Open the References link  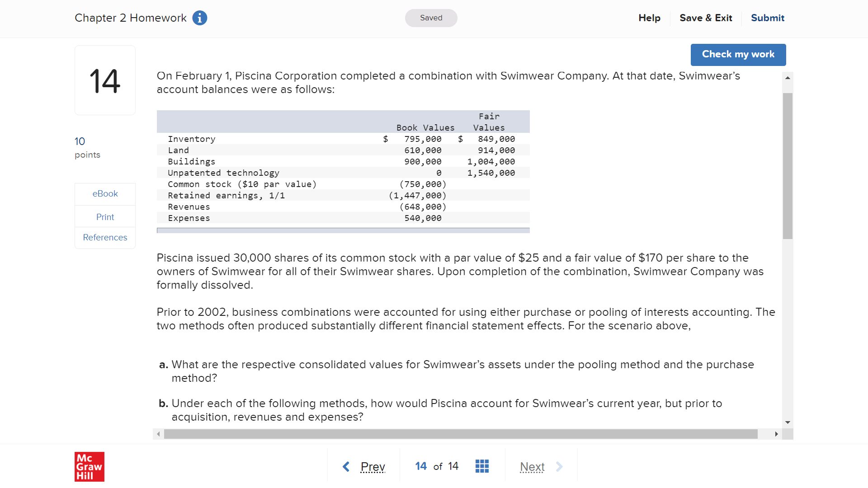coord(105,238)
